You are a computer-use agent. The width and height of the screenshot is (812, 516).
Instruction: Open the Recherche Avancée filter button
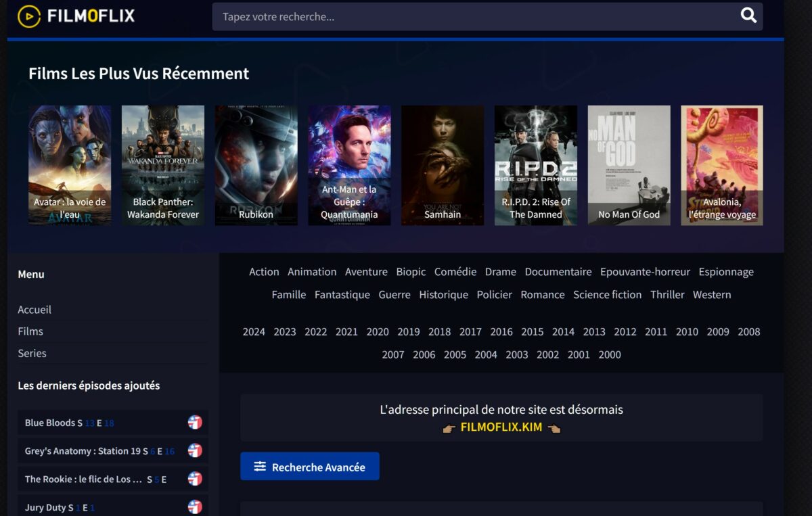(310, 467)
